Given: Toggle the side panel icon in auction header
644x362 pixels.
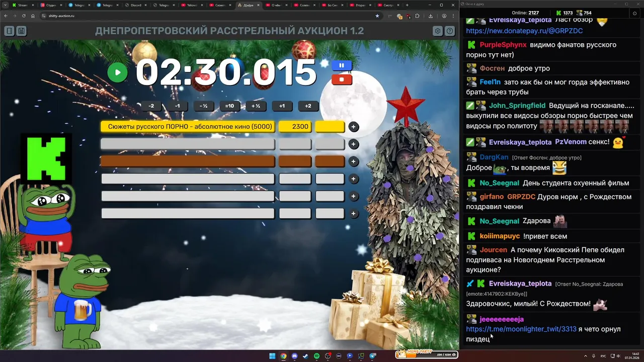Looking at the screenshot, I should [10, 31].
